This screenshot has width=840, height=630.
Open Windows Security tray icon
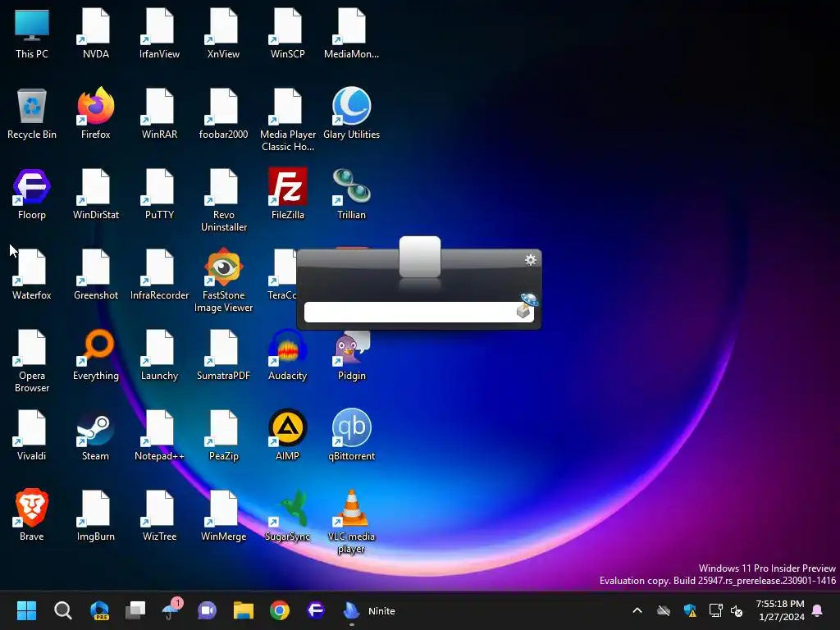tap(690, 610)
